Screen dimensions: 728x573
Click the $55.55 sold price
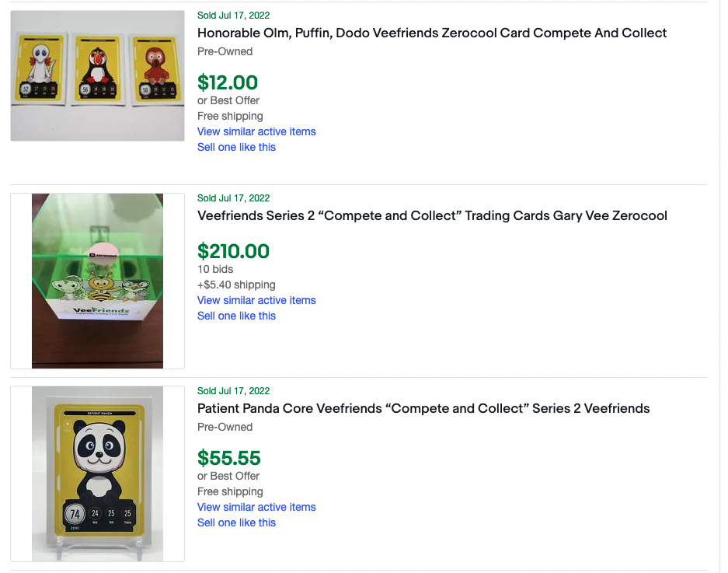tap(229, 458)
